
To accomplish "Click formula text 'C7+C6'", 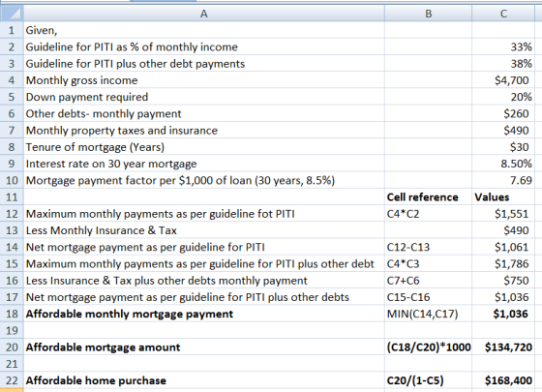I will 403,281.
